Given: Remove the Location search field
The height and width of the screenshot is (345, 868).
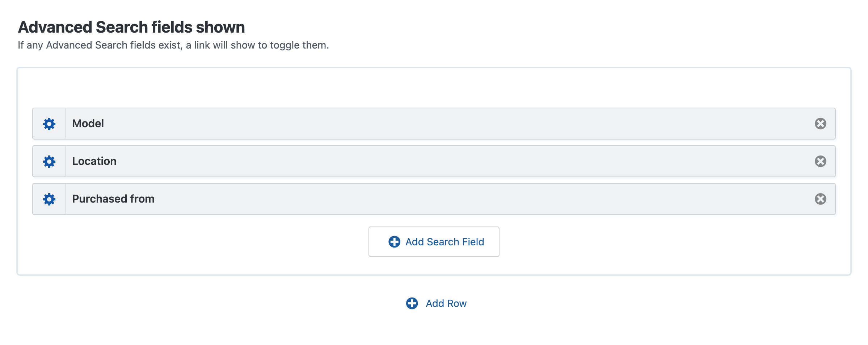Looking at the screenshot, I should (x=820, y=162).
